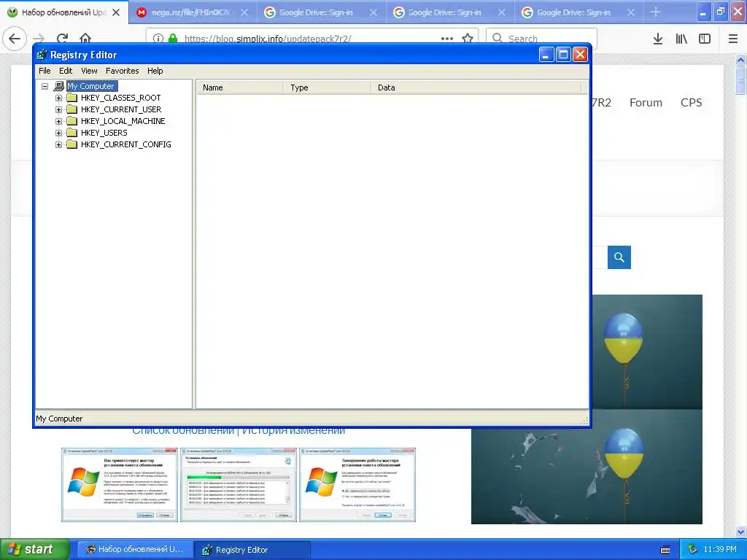
Task: Open the View menu in Registry Editor
Action: tap(89, 71)
